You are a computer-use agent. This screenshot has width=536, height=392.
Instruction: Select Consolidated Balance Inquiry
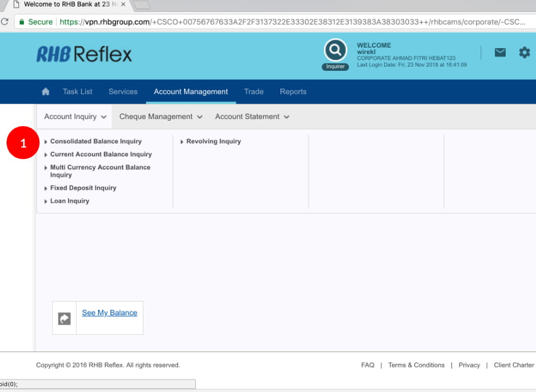[x=96, y=142]
